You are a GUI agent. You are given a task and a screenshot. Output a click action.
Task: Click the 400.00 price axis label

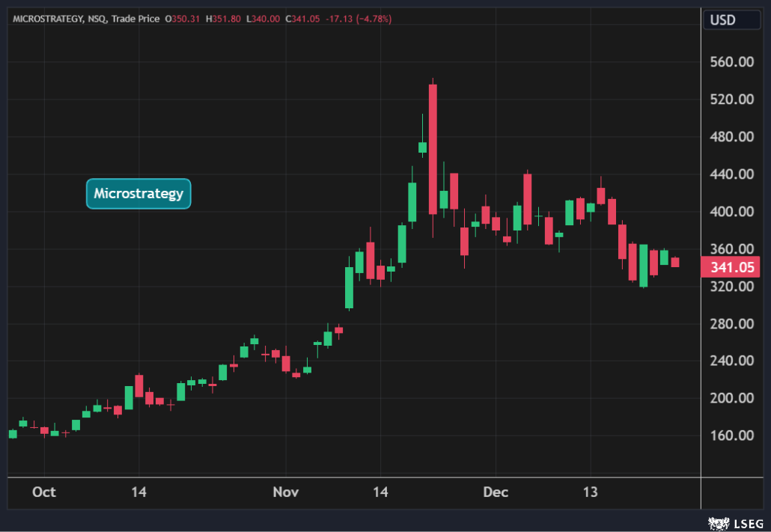click(x=733, y=212)
